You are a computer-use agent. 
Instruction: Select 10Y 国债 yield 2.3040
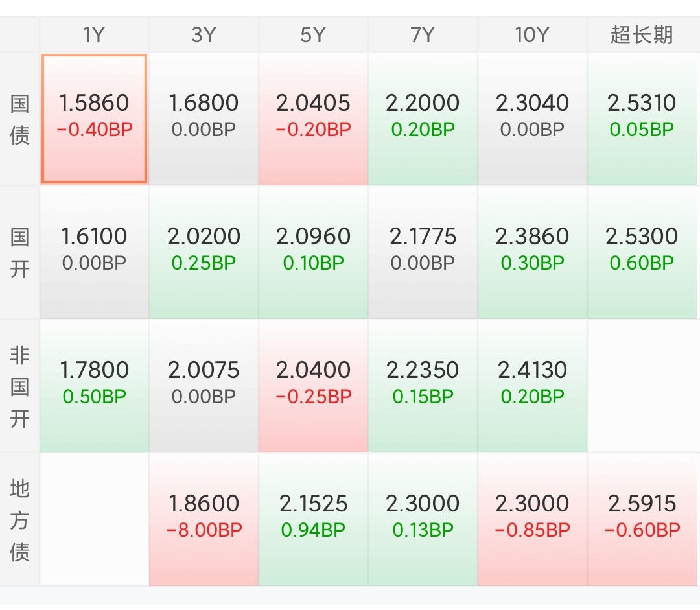point(532,119)
